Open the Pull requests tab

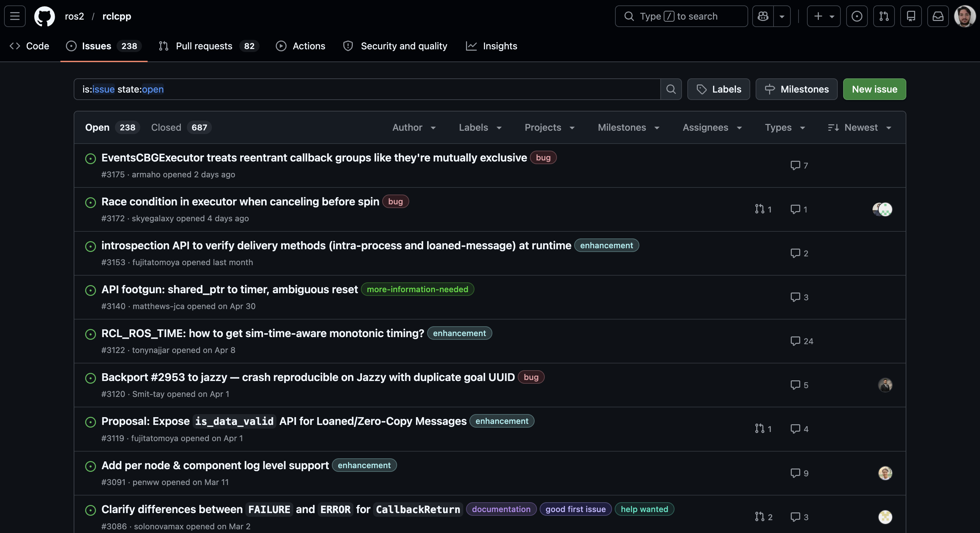209,46
